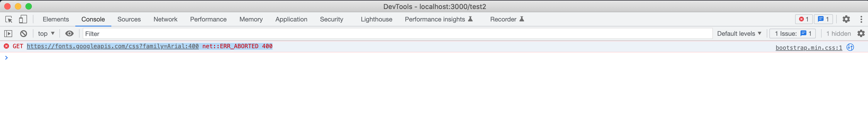Image resolution: width=868 pixels, height=134 pixels.
Task: Activate the inspect element picker icon
Action: coord(9,20)
